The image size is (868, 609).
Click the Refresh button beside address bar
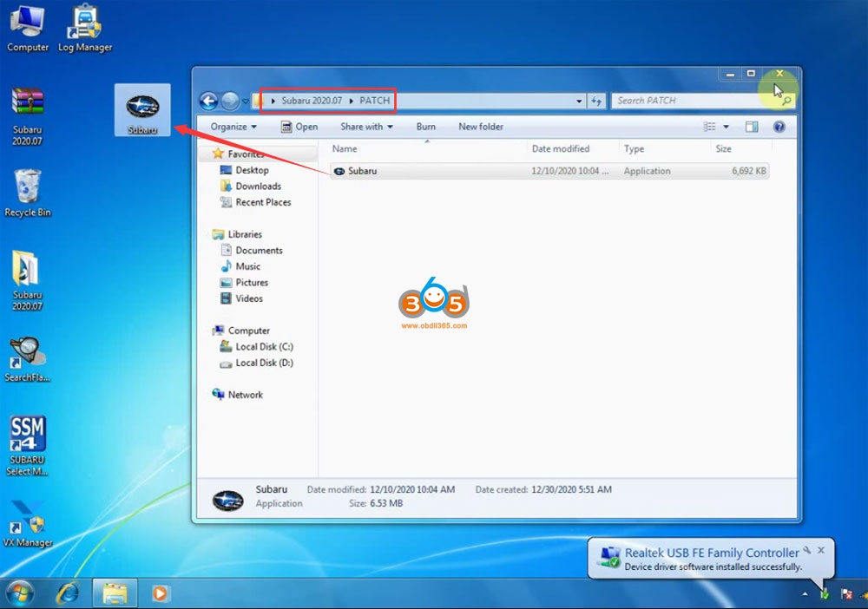pyautogui.click(x=596, y=101)
